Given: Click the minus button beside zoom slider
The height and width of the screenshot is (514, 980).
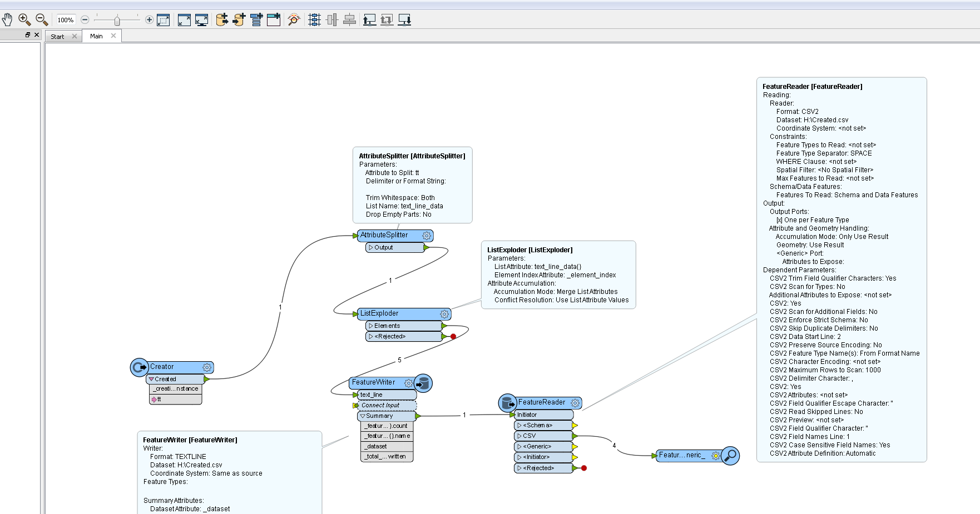Looking at the screenshot, I should pos(85,20).
